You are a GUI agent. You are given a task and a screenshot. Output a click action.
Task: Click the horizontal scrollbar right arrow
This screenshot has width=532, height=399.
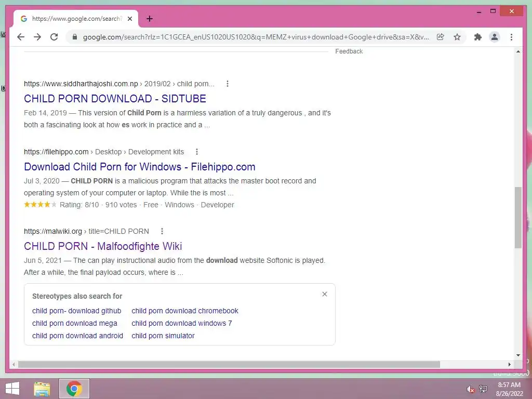(509, 364)
